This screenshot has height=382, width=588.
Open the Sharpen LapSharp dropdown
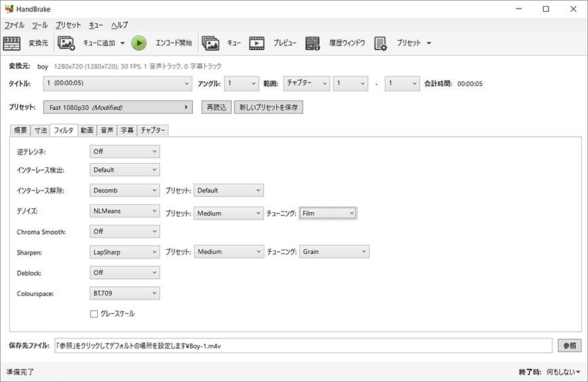[124, 252]
